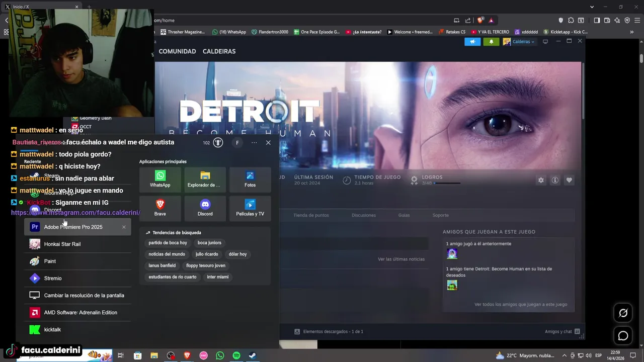Search trending 'floppy tesouro joven'
The width and height of the screenshot is (644, 362).
click(x=206, y=265)
